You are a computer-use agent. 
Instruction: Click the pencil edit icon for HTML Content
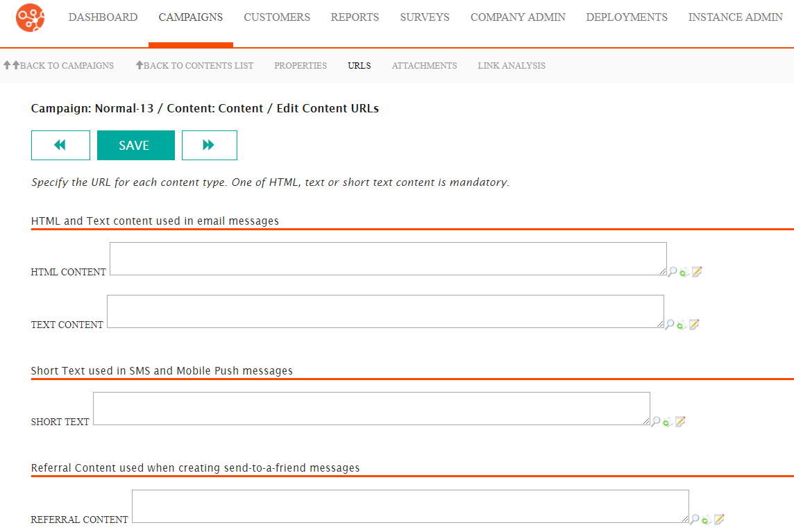[x=697, y=272]
